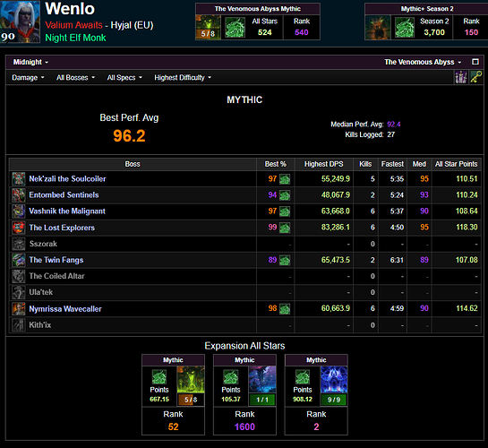
Task: Open Vashnik the Malignant boss link
Action: [67, 211]
